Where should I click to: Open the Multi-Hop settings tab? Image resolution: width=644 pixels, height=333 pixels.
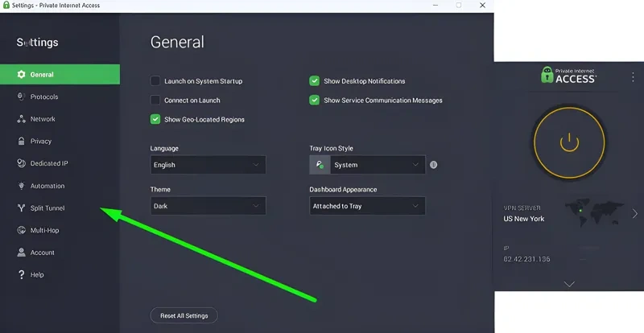pyautogui.click(x=60, y=230)
